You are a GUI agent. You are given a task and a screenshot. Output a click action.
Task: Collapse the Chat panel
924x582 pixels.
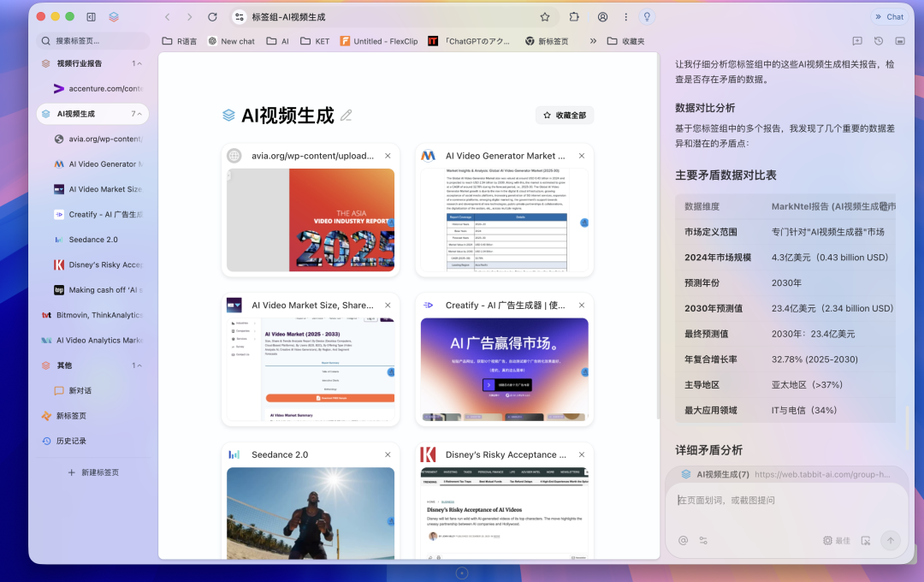click(889, 16)
